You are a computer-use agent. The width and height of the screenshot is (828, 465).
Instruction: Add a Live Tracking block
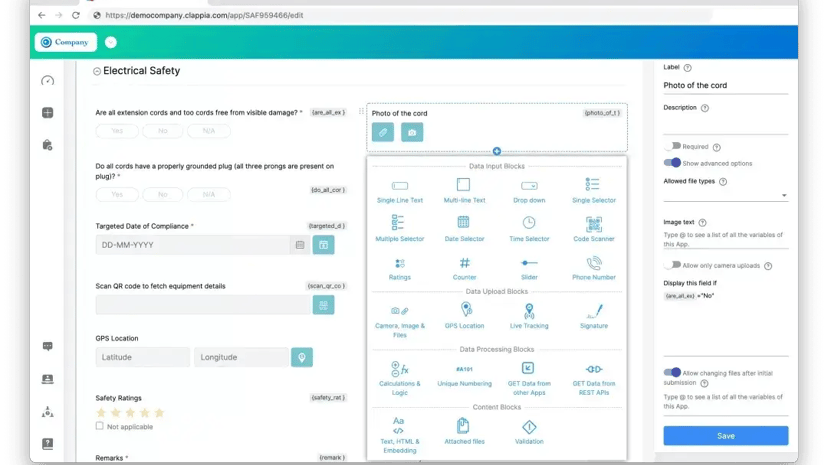(x=529, y=316)
